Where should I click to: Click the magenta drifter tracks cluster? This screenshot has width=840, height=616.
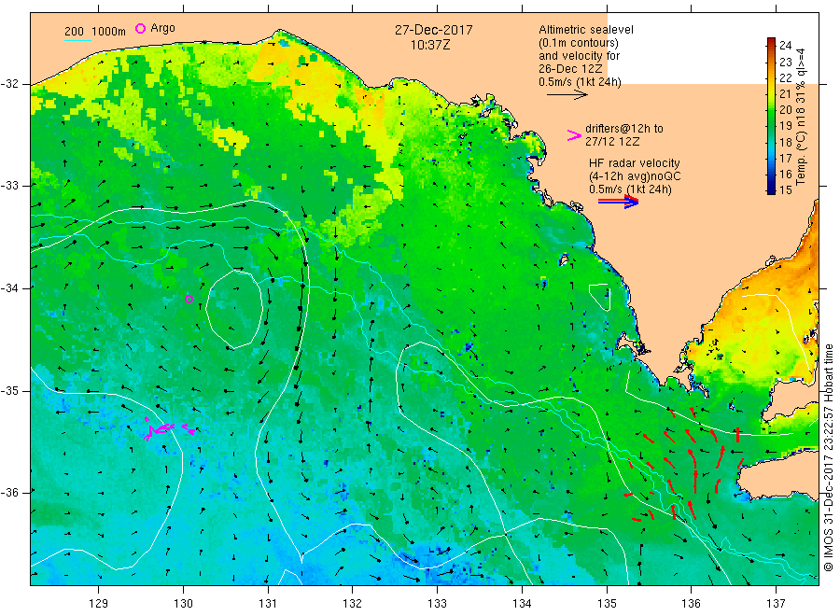pos(169,428)
